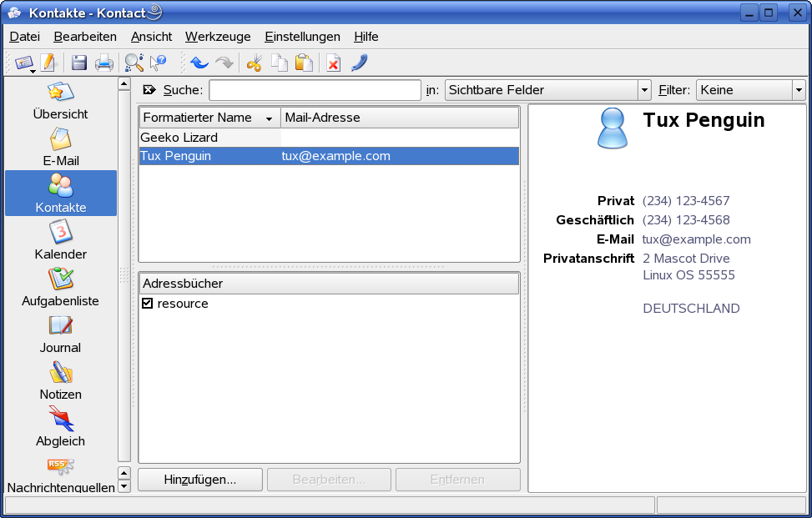Image resolution: width=812 pixels, height=518 pixels.
Task: Open the Aufgabenliste sidebar component
Action: (61, 286)
